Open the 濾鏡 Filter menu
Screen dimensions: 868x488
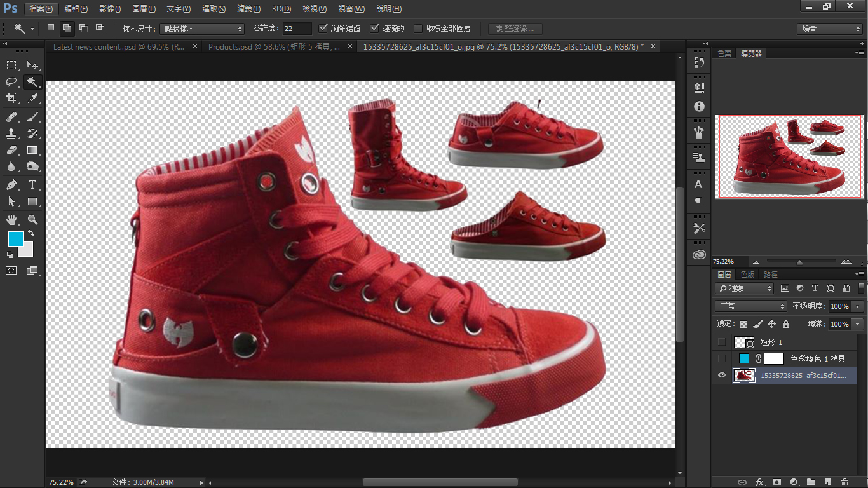(x=248, y=9)
